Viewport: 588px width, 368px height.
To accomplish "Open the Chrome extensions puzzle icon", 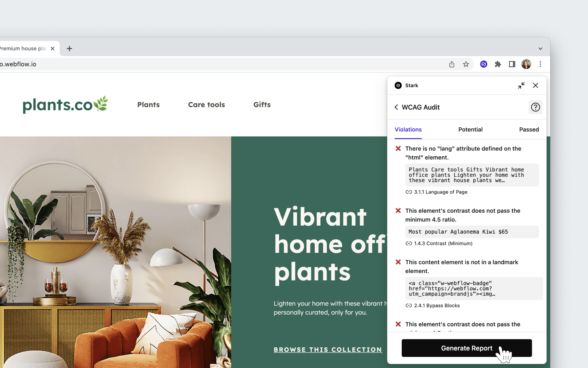I will pos(498,64).
